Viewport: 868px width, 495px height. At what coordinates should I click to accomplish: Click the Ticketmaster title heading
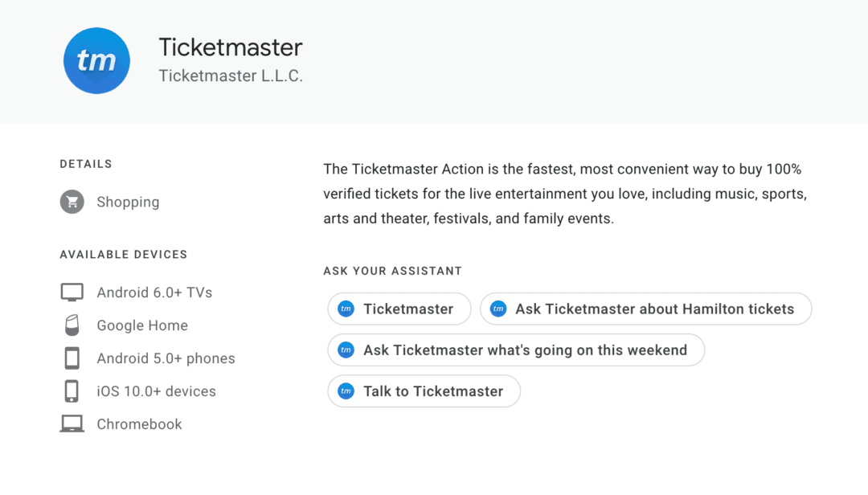pyautogui.click(x=231, y=47)
